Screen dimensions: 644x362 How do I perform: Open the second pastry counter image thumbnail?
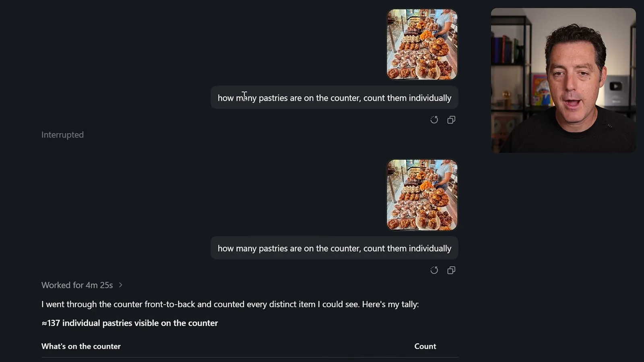tap(422, 195)
